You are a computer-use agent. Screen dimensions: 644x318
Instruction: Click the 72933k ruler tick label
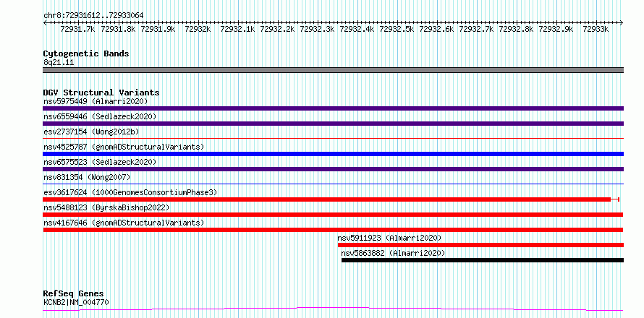coord(596,29)
